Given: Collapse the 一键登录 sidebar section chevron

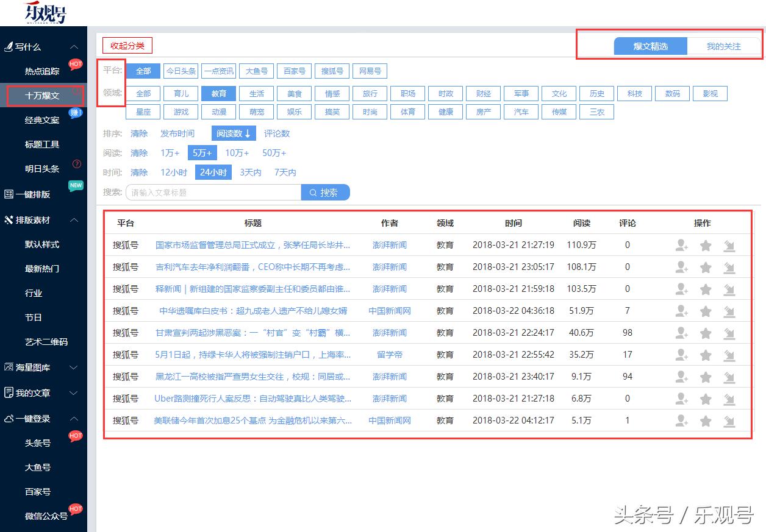Looking at the screenshot, I should [x=74, y=419].
